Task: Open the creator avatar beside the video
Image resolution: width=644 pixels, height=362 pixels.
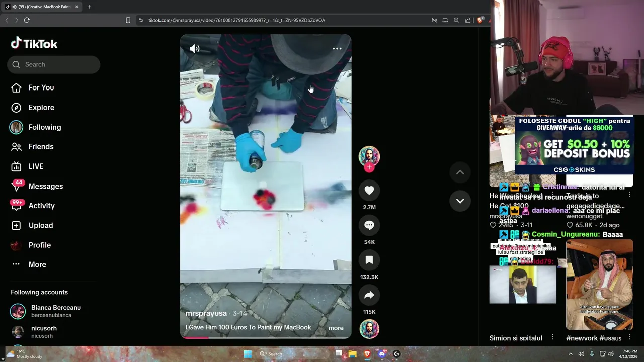Action: (369, 156)
